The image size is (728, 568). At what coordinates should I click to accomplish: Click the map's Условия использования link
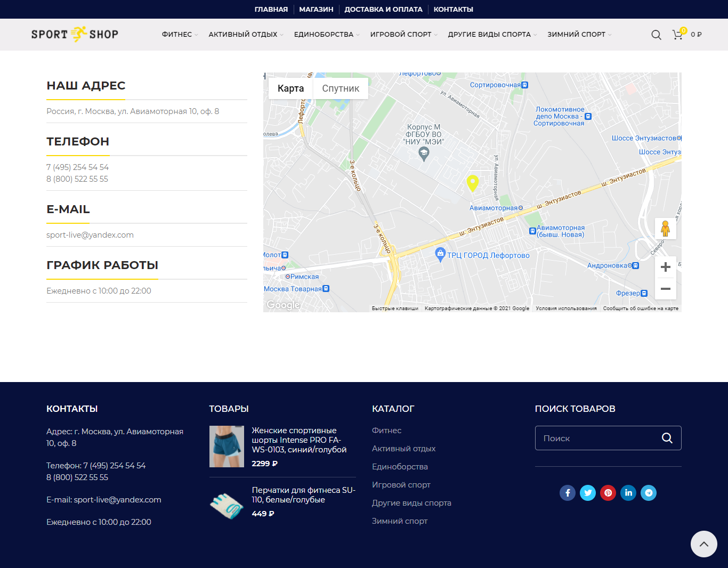[566, 309]
